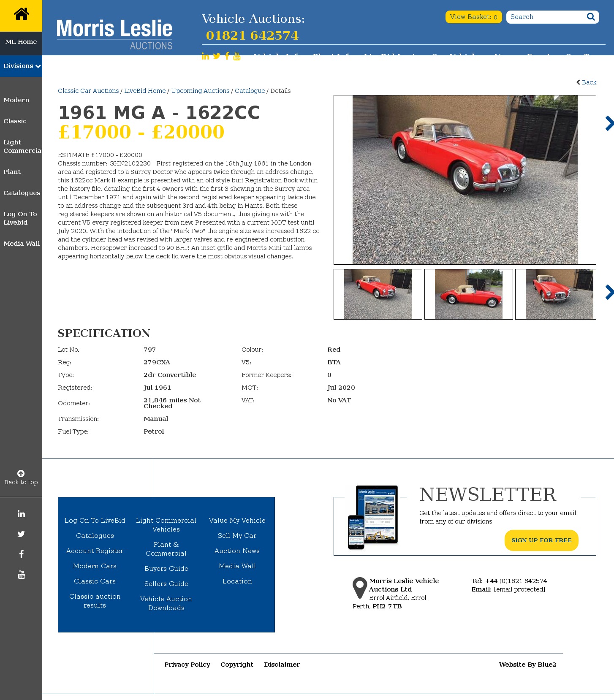Click the sidebar Twitter icon
The image size is (614, 700).
point(21,534)
